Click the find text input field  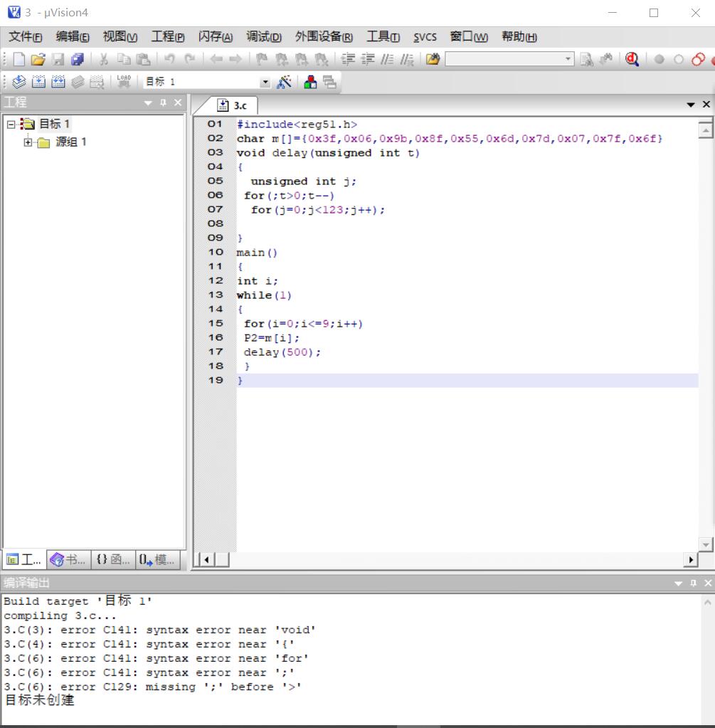(x=504, y=59)
